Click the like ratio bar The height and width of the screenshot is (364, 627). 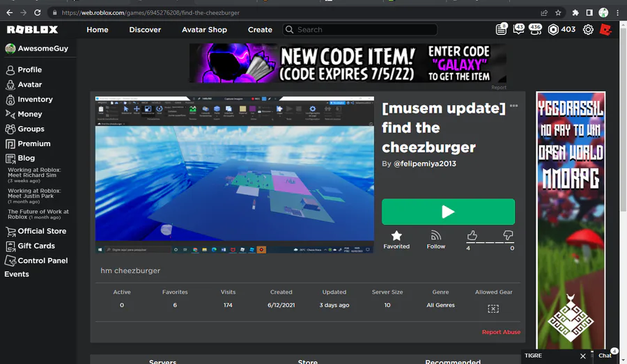tap(490, 242)
